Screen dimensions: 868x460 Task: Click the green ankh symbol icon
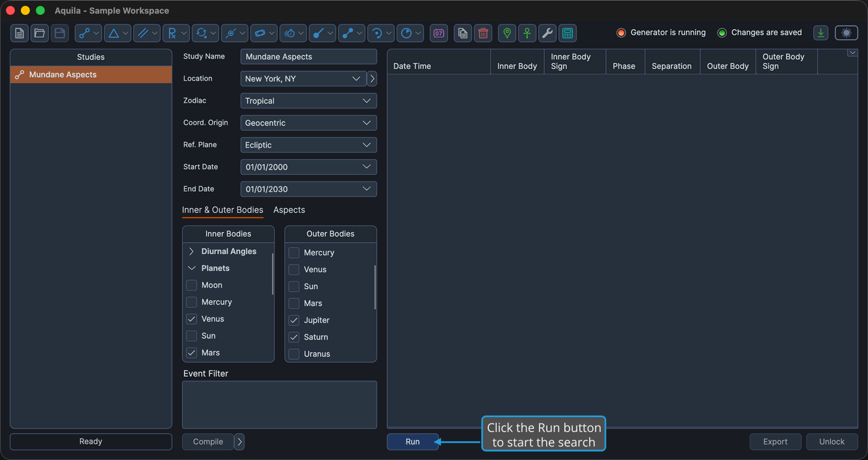[x=527, y=33]
